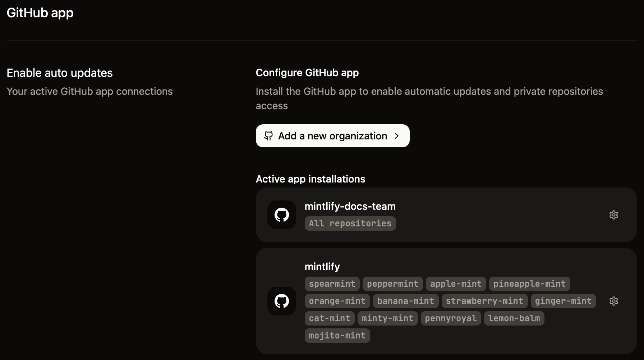Open the mintlify organization name
Image resolution: width=644 pixels, height=360 pixels.
tap(322, 266)
